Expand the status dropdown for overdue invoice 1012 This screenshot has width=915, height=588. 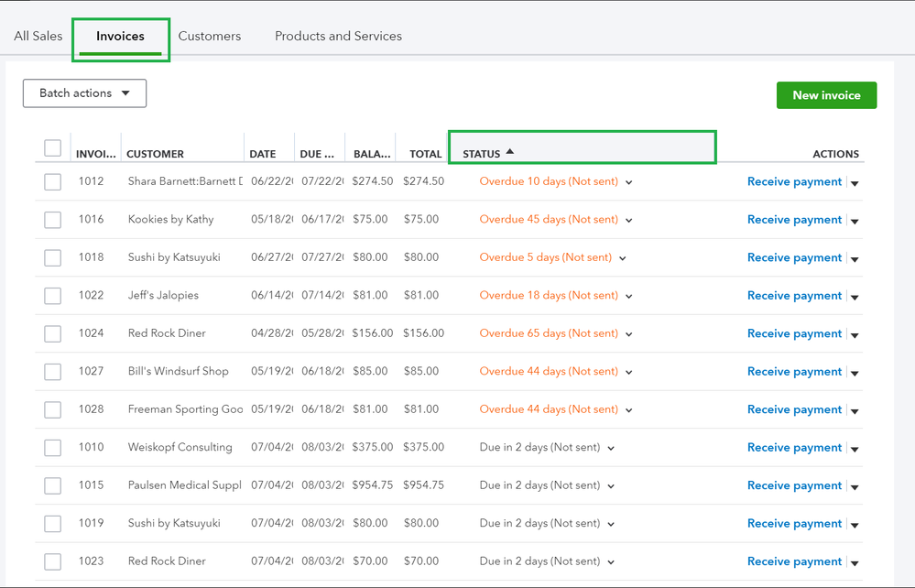(x=628, y=182)
